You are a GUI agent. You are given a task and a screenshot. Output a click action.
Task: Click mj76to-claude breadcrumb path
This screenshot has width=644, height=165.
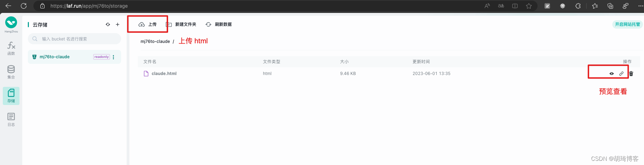pyautogui.click(x=155, y=42)
